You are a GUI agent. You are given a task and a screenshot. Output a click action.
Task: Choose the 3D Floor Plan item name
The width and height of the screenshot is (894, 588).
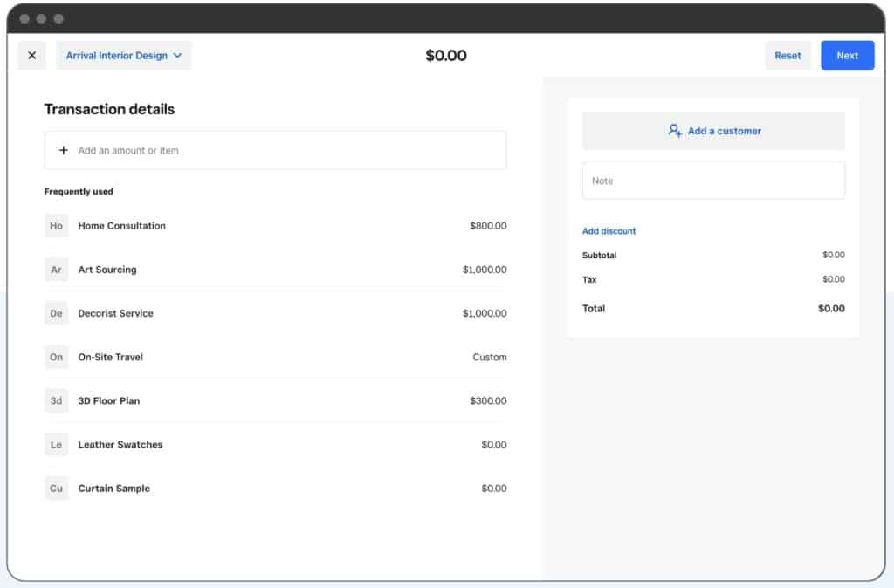click(x=109, y=401)
